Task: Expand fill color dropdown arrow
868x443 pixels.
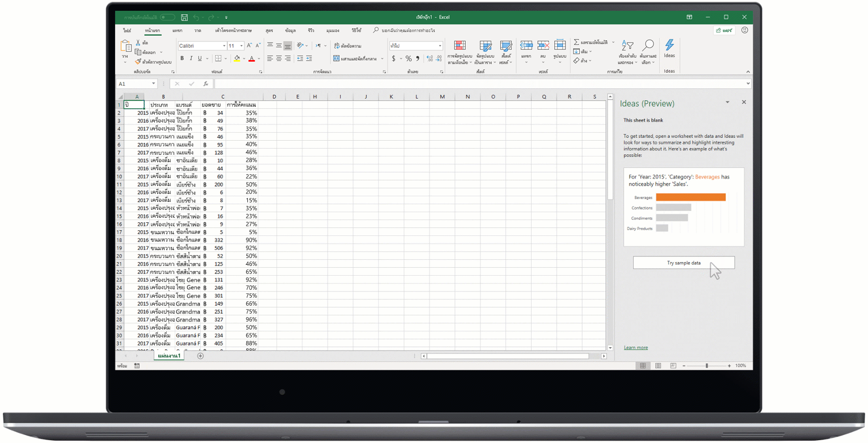Action: (x=244, y=58)
